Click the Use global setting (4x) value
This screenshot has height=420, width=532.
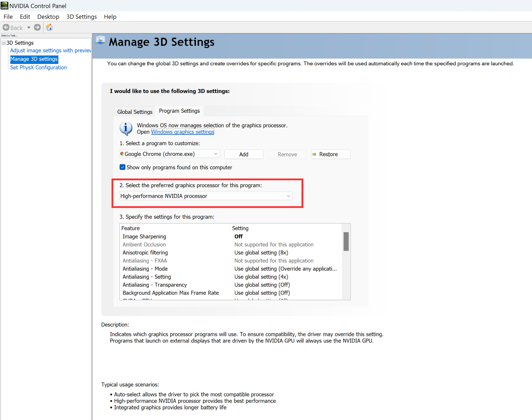click(261, 277)
